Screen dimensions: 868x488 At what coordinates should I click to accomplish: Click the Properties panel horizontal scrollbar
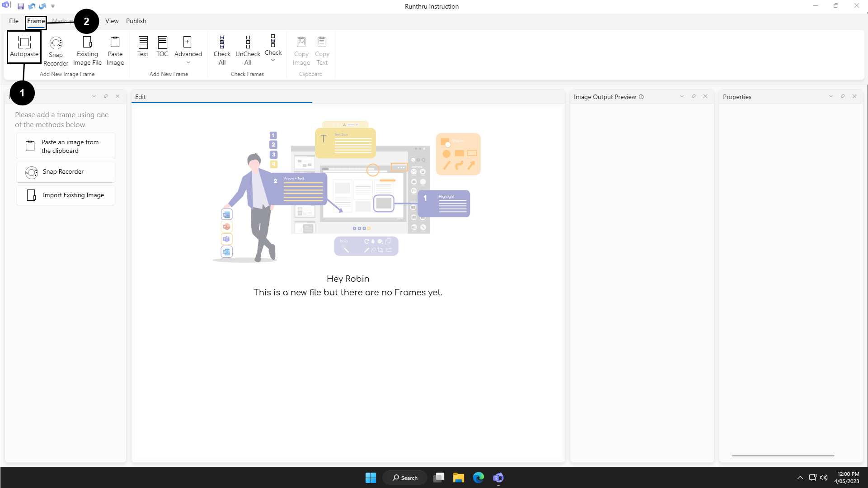click(783, 455)
